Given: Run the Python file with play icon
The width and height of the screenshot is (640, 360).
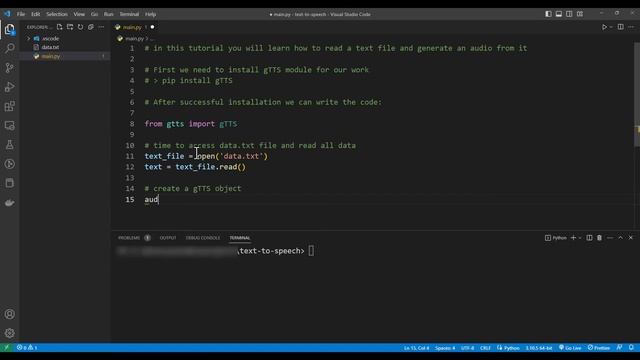Looking at the screenshot, I should point(604,27).
